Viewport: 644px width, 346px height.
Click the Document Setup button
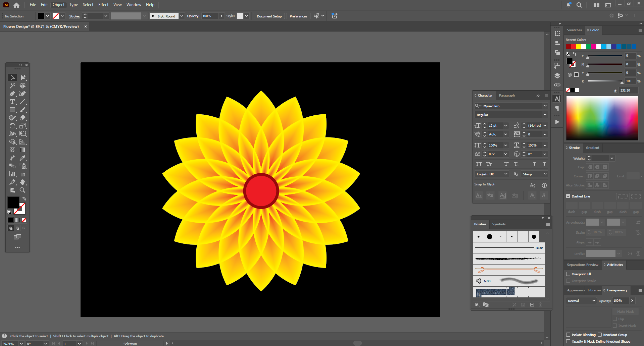click(269, 16)
